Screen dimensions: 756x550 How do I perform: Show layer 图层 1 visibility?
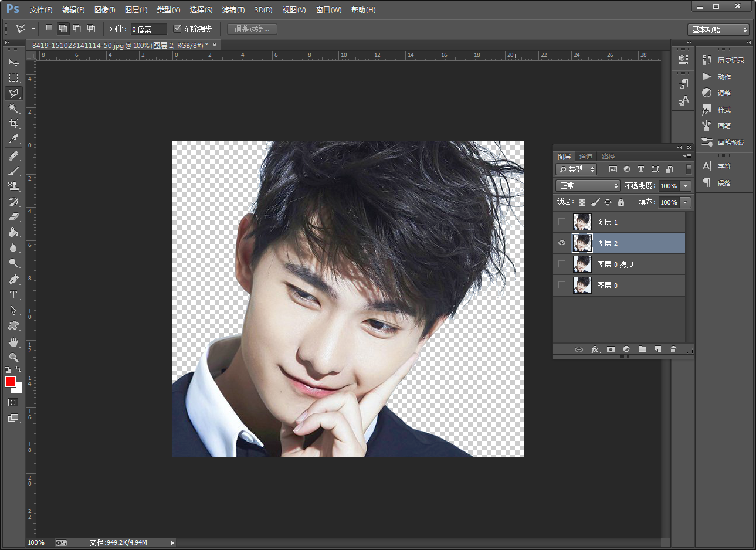[562, 222]
